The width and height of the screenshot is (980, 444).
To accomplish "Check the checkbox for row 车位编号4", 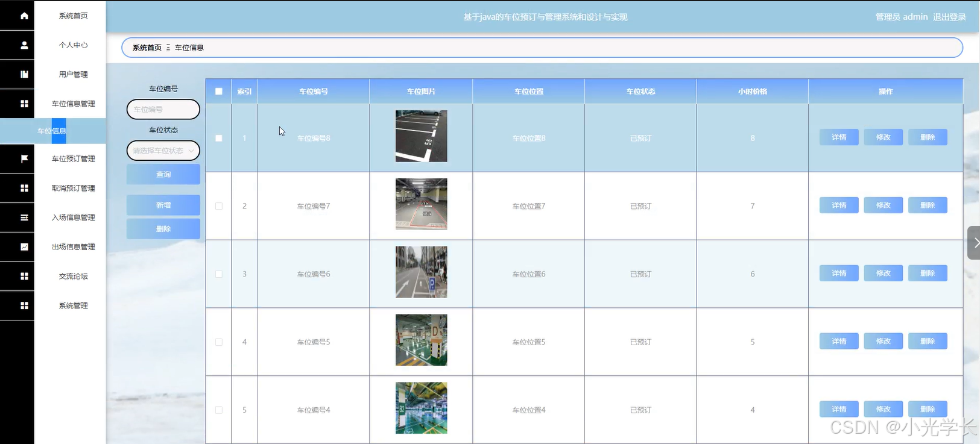I will click(x=219, y=410).
